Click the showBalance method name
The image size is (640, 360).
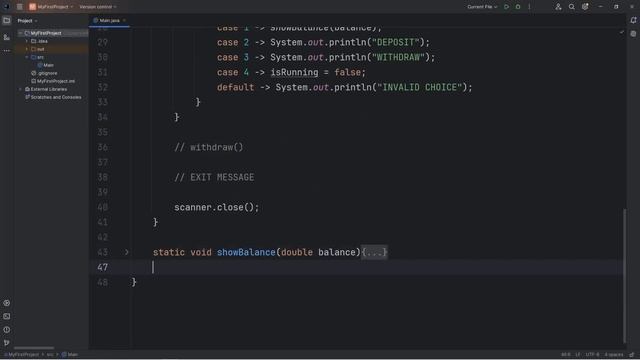(x=246, y=252)
